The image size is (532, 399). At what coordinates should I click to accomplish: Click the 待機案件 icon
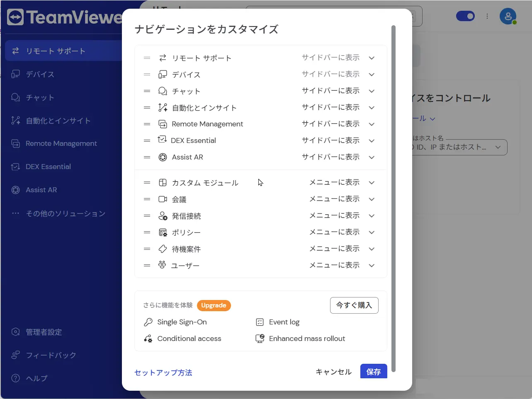pyautogui.click(x=163, y=249)
